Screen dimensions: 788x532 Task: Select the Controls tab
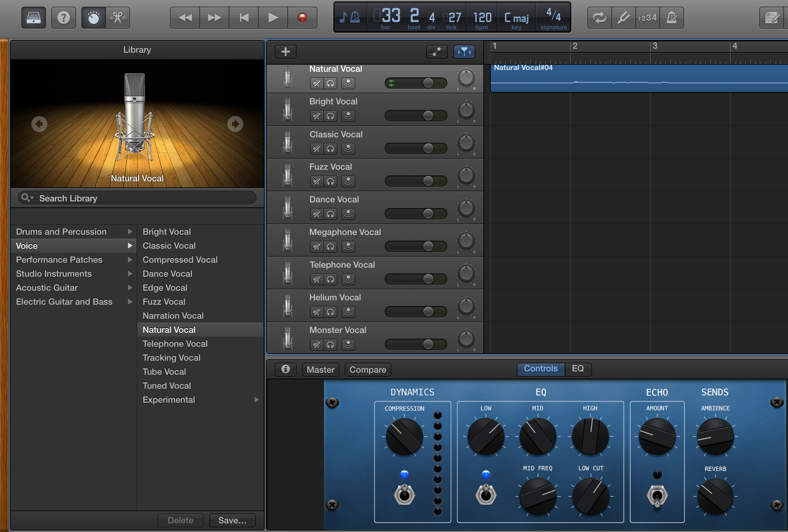tap(540, 369)
